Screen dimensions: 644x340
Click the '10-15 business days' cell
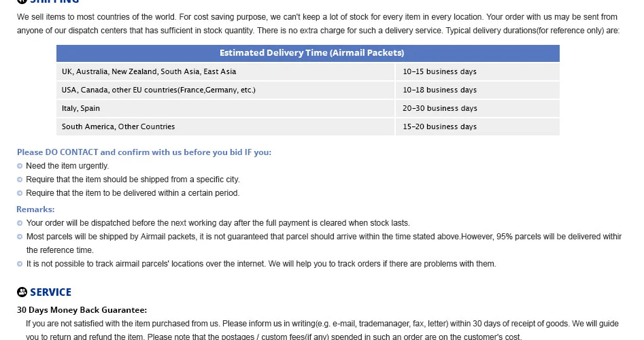tap(477, 71)
